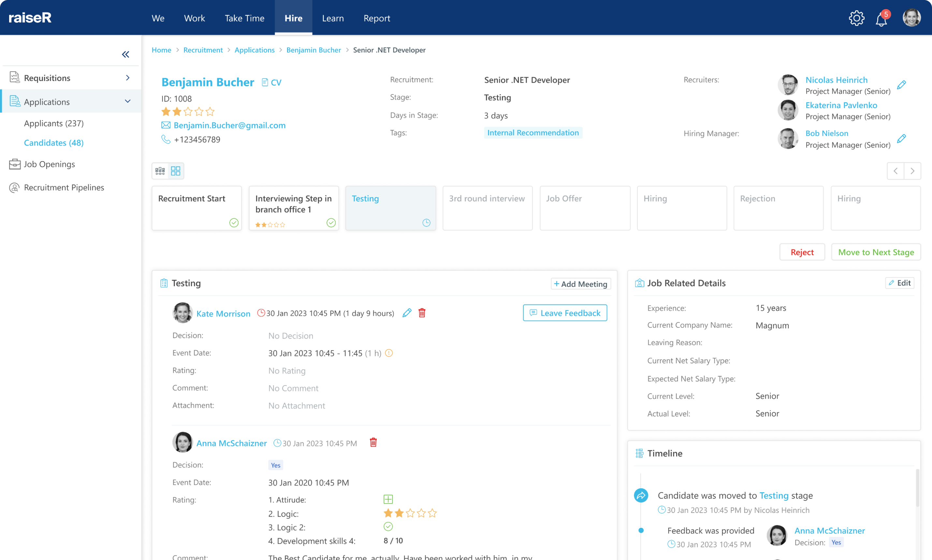Select the Job Openings sidebar icon
The image size is (932, 560).
pos(14,164)
